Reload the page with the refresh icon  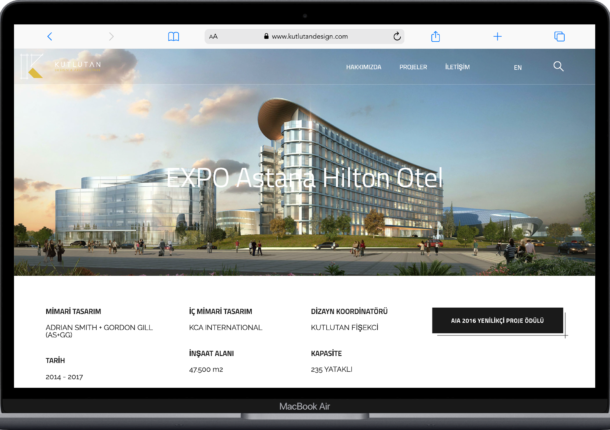click(x=397, y=36)
